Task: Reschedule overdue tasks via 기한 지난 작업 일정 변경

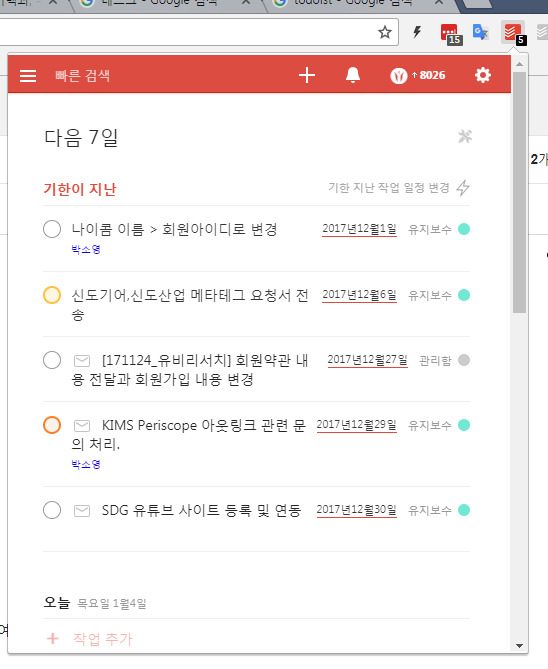Action: click(399, 188)
